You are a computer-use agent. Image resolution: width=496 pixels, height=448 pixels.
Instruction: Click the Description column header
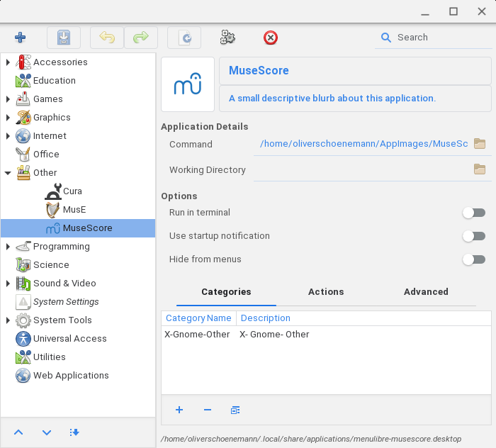pyautogui.click(x=363, y=318)
